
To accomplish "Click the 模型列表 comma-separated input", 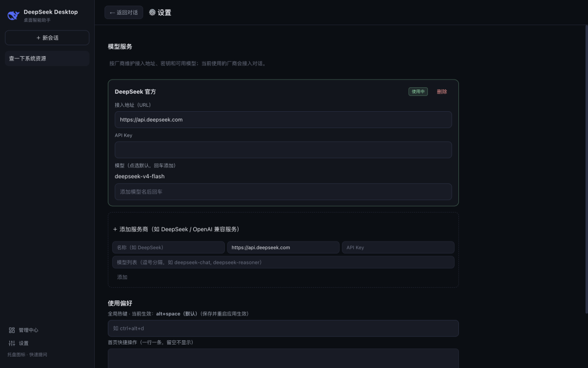I will [x=283, y=262].
